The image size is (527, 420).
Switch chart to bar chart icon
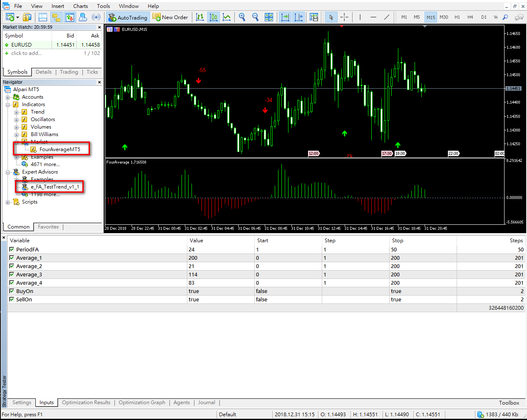tap(200, 17)
